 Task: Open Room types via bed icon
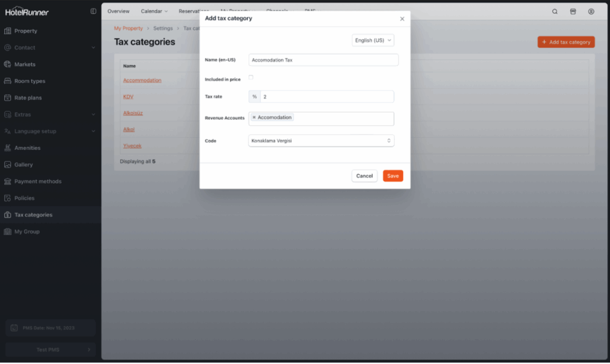click(x=8, y=81)
